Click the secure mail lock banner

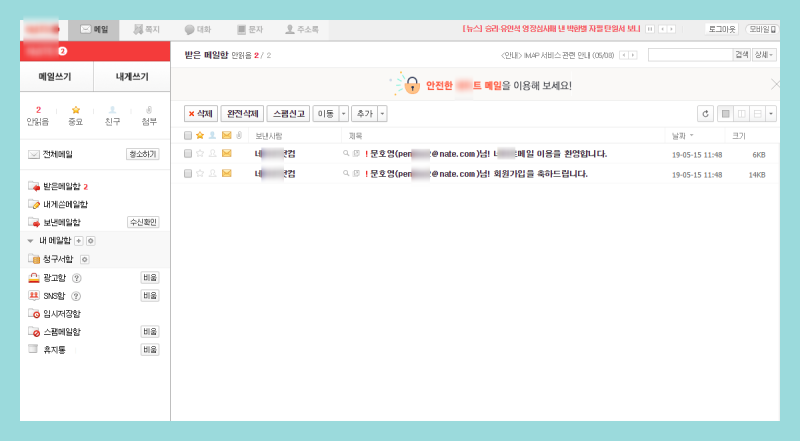tap(481, 85)
